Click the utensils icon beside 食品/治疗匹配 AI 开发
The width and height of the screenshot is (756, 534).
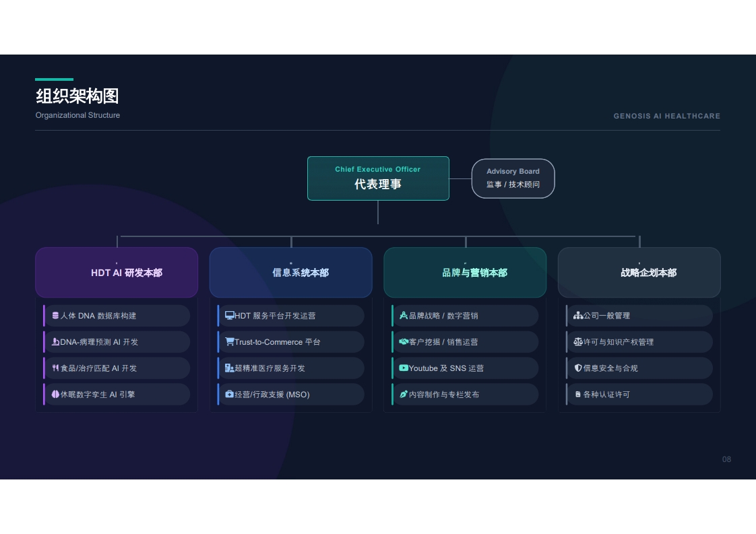tap(55, 368)
